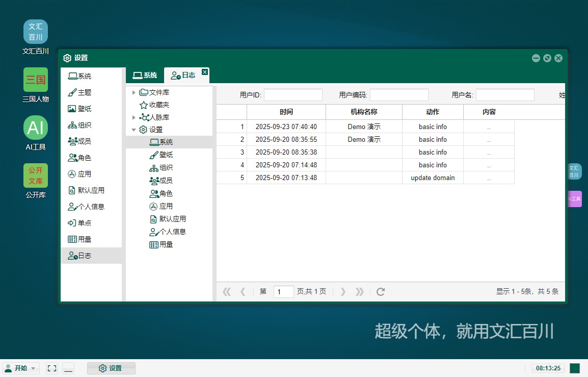Launch the AI工具 desktop icon
The width and height of the screenshot is (588, 377).
click(35, 128)
